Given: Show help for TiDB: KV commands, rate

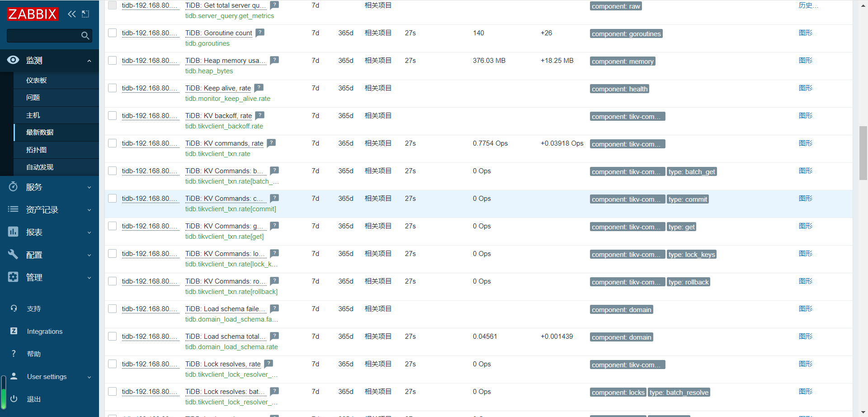Looking at the screenshot, I should tap(271, 143).
